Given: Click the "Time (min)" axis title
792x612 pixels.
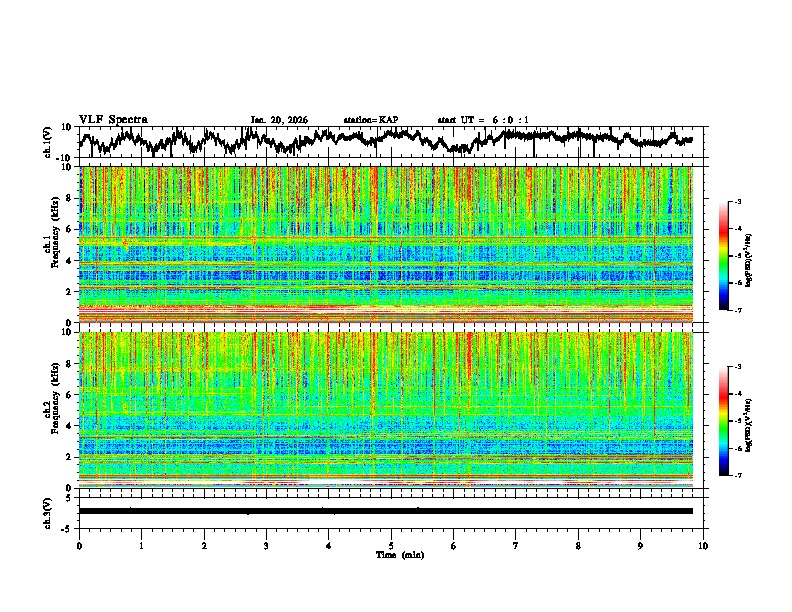Looking at the screenshot, I should pyautogui.click(x=400, y=555).
